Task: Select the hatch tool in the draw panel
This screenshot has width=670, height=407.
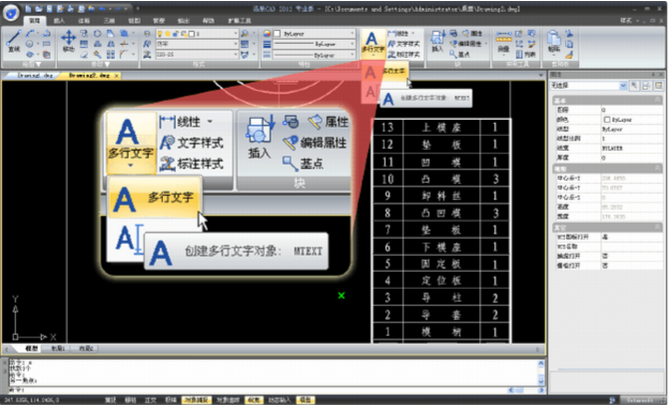Action: coord(47,54)
